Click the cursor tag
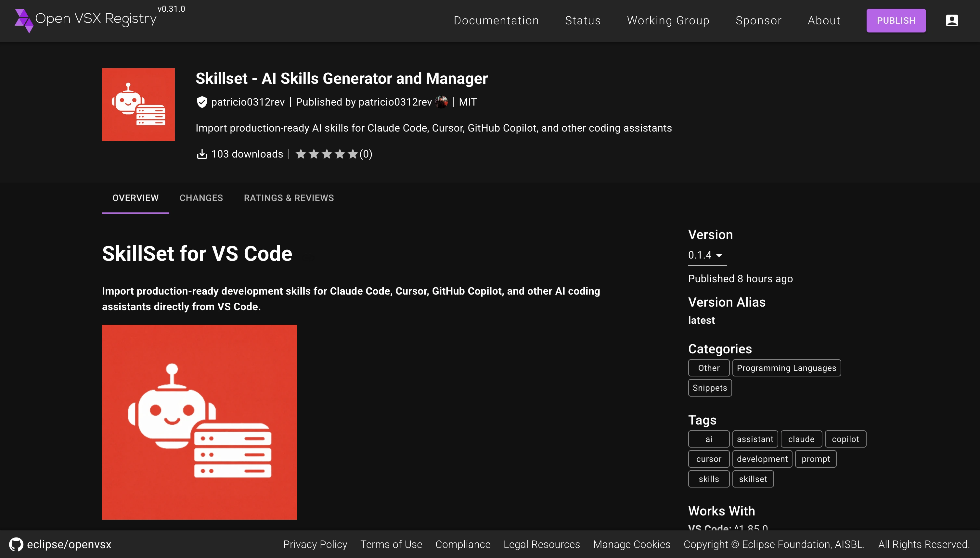Viewport: 980px width, 558px height. coord(709,459)
